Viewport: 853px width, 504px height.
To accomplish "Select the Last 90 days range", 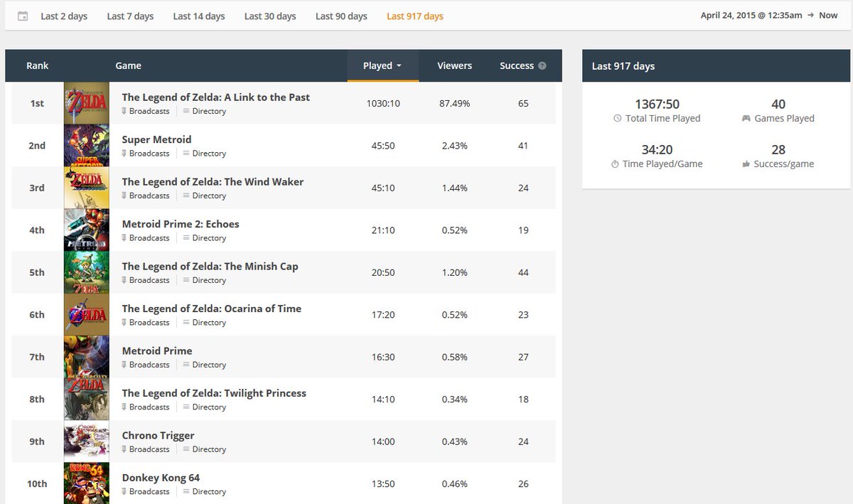I will (341, 16).
